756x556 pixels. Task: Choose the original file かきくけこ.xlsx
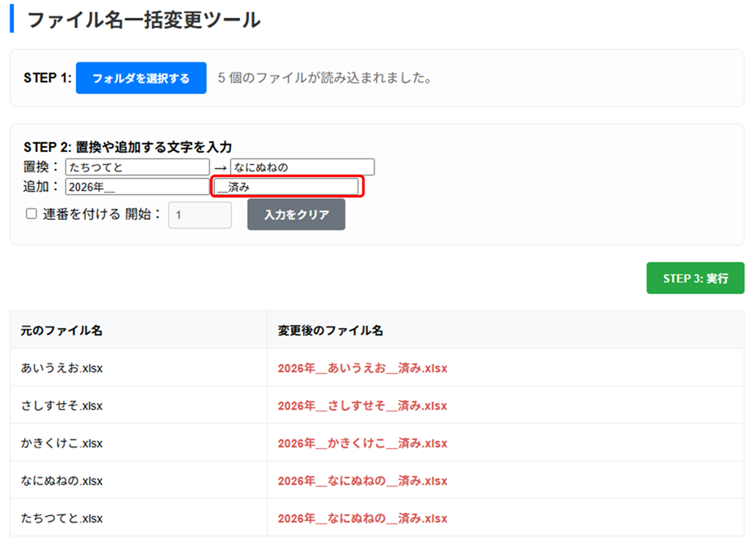62,443
